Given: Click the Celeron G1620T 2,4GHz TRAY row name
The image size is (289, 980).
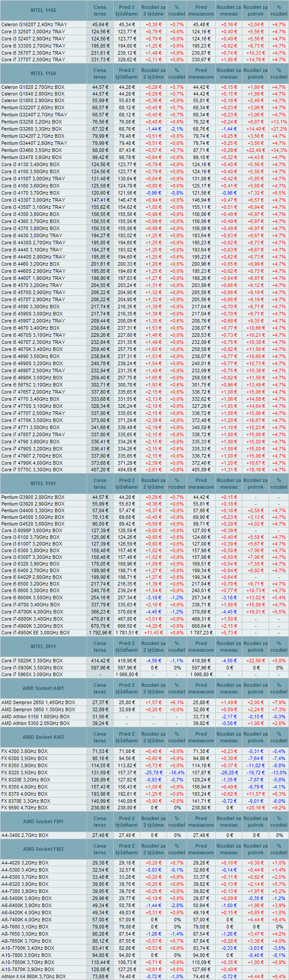Looking at the screenshot, I should (x=35, y=24).
